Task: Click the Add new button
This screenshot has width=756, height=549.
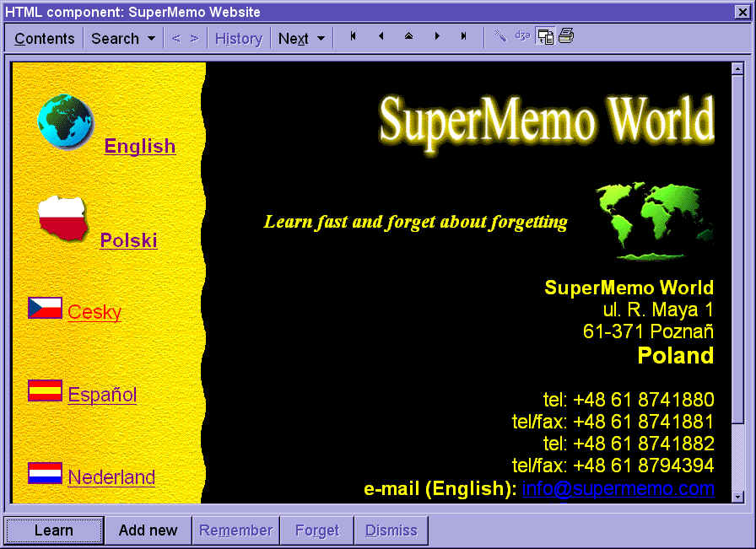Action: point(148,530)
